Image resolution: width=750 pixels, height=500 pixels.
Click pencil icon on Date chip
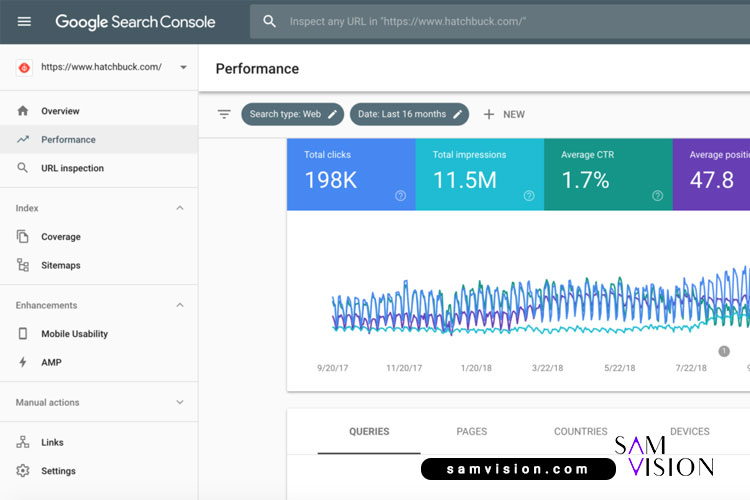pos(457,114)
